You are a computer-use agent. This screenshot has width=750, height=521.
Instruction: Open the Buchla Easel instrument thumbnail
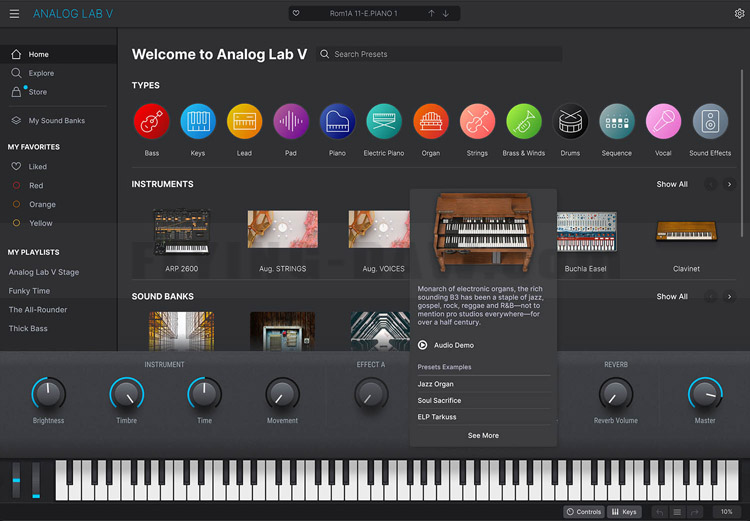(x=586, y=232)
